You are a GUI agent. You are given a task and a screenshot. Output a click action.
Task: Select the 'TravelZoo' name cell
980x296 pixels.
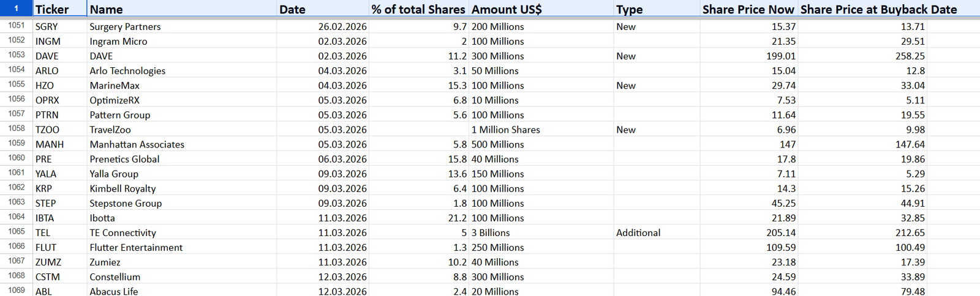tap(182, 129)
